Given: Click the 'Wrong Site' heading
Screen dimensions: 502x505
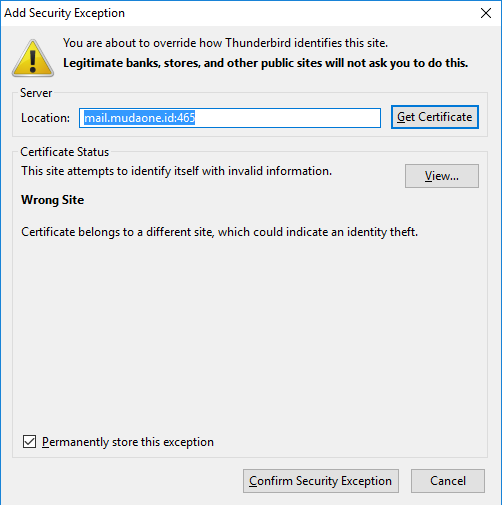Looking at the screenshot, I should (52, 200).
